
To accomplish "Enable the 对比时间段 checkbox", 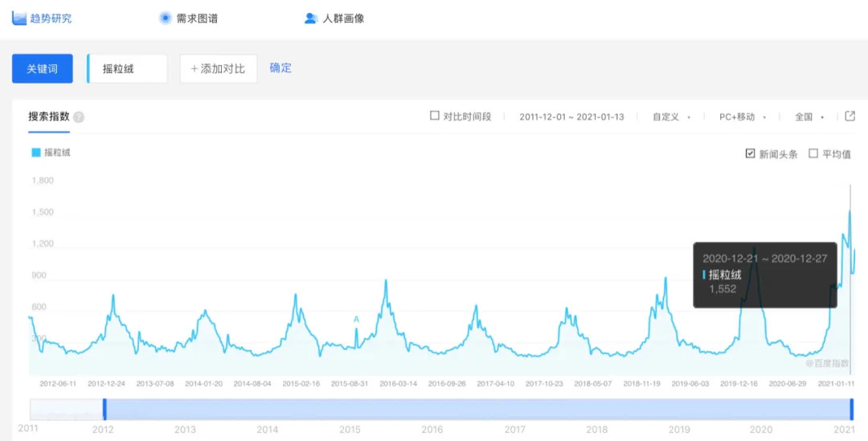I will (x=435, y=116).
